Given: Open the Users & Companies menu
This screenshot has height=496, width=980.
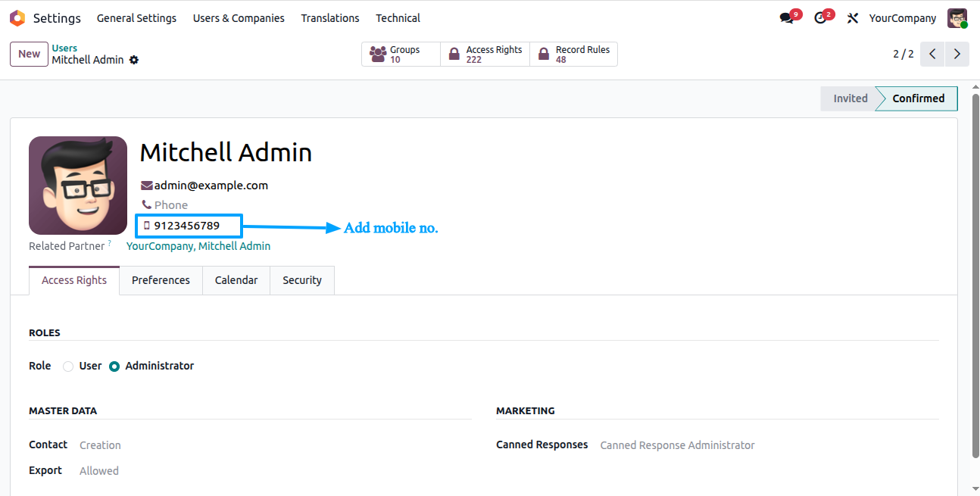Looking at the screenshot, I should click(239, 18).
